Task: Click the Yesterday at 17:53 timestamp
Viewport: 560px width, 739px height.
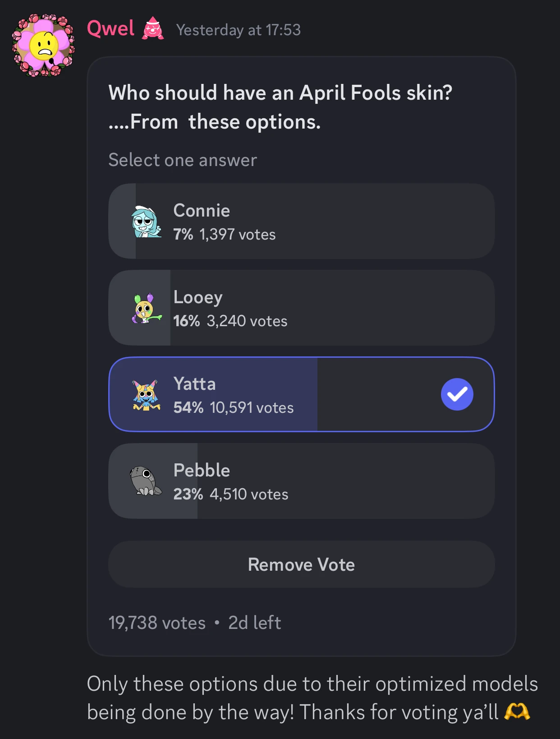Action: click(239, 31)
